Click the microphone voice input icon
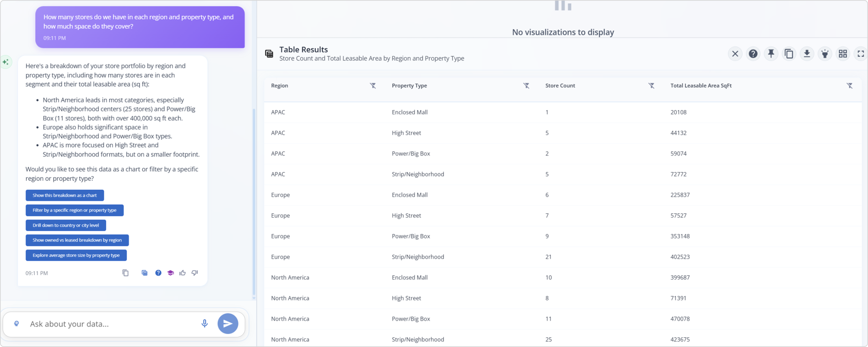The width and height of the screenshot is (868, 347). tap(204, 323)
